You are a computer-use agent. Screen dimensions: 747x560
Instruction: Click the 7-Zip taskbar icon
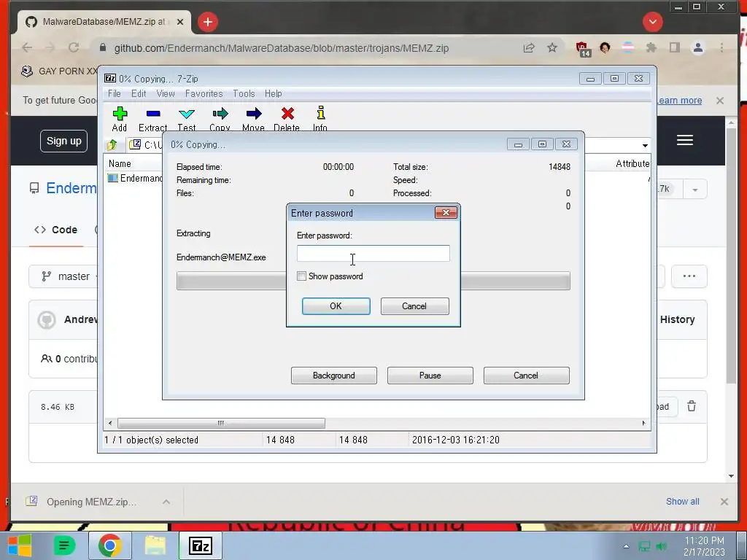pos(201,545)
